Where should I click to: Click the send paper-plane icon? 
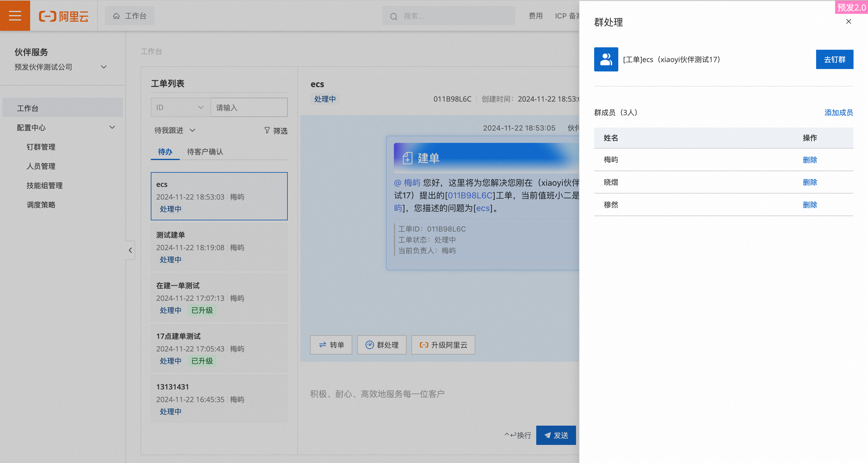[548, 435]
